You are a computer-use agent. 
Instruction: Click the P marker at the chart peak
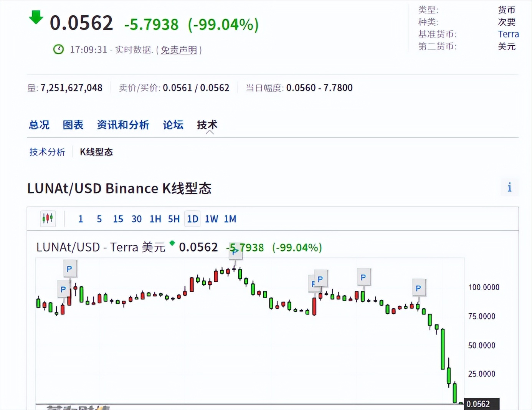pos(235,252)
